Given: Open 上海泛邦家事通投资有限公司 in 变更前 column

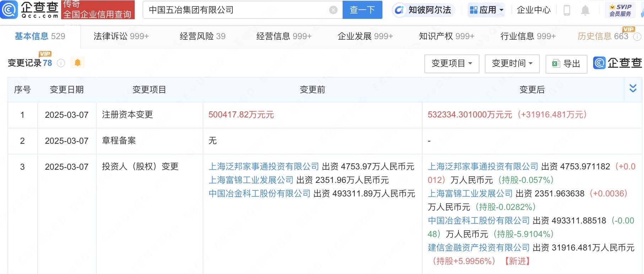Looking at the screenshot, I should pyautogui.click(x=264, y=167).
